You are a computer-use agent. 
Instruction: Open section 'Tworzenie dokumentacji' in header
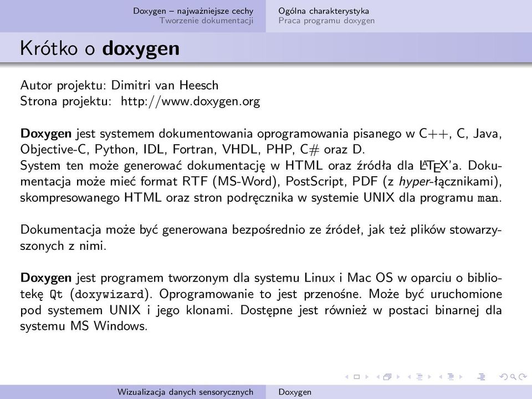(206, 21)
